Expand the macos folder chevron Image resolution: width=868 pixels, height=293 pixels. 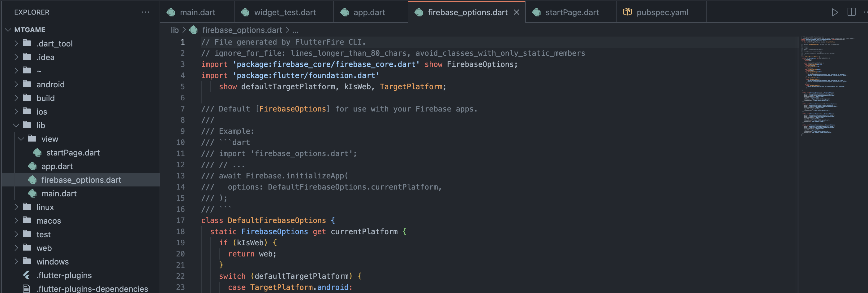[16, 221]
